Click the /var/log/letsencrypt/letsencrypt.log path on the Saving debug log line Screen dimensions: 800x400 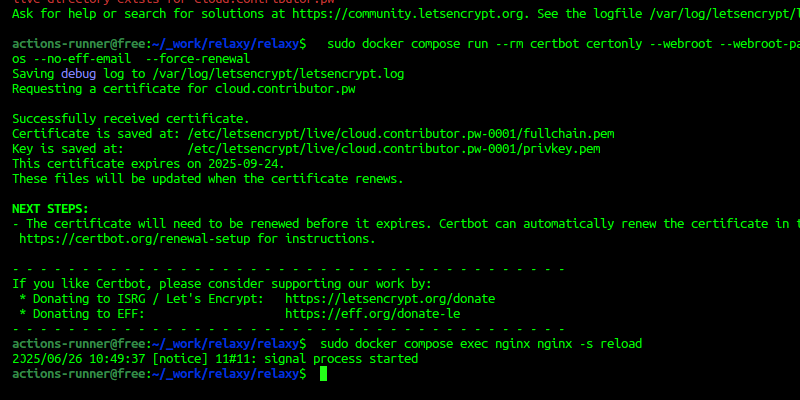click(x=278, y=74)
